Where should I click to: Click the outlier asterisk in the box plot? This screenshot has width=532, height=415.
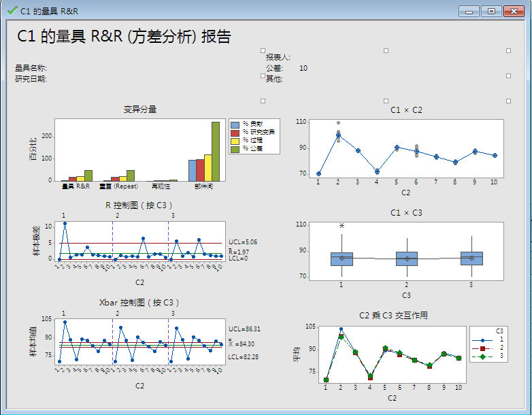tap(342, 226)
